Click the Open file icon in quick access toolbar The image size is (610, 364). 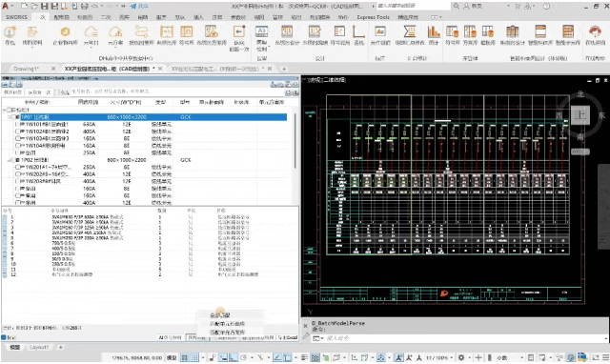click(x=34, y=6)
